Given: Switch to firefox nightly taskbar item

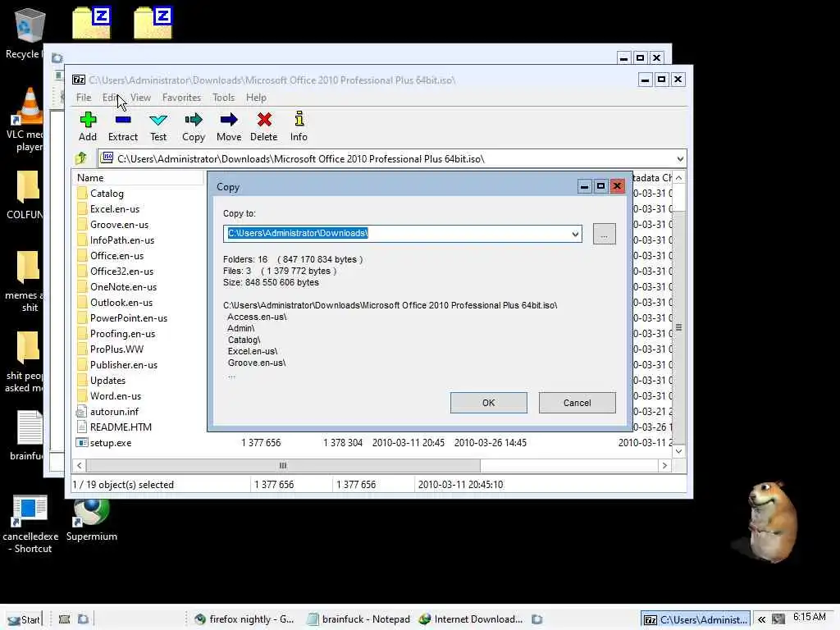Looking at the screenshot, I should [244, 619].
